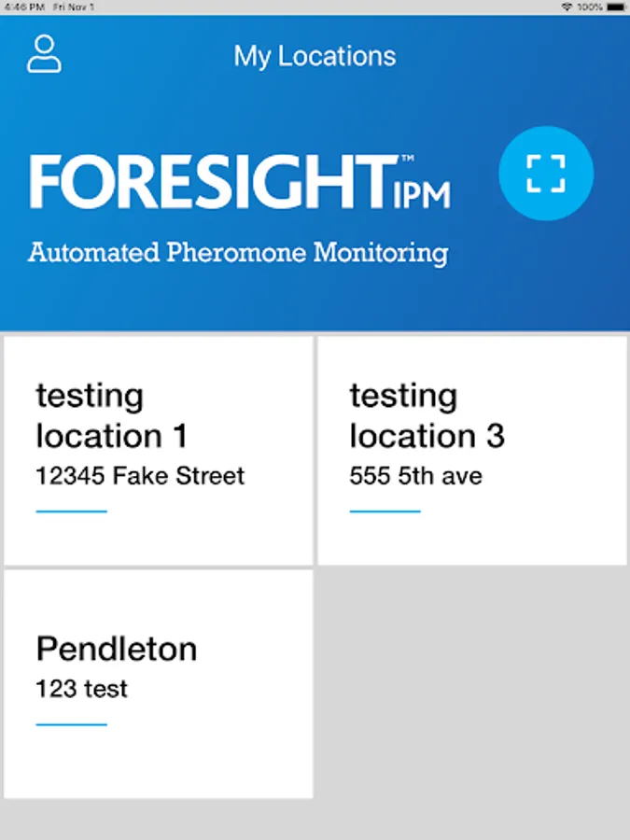Click the FORESIGHT IPM logo
The image size is (630, 840).
[x=239, y=183]
